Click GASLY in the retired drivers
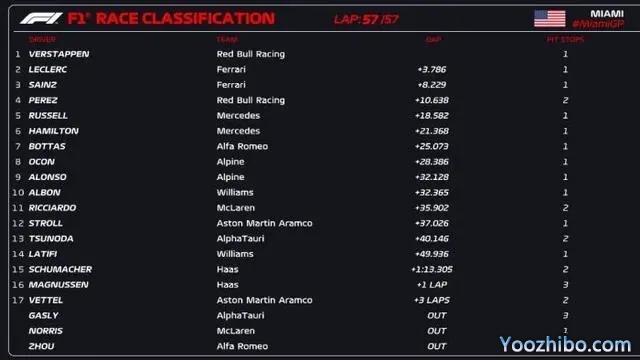The image size is (640, 360). tap(43, 316)
